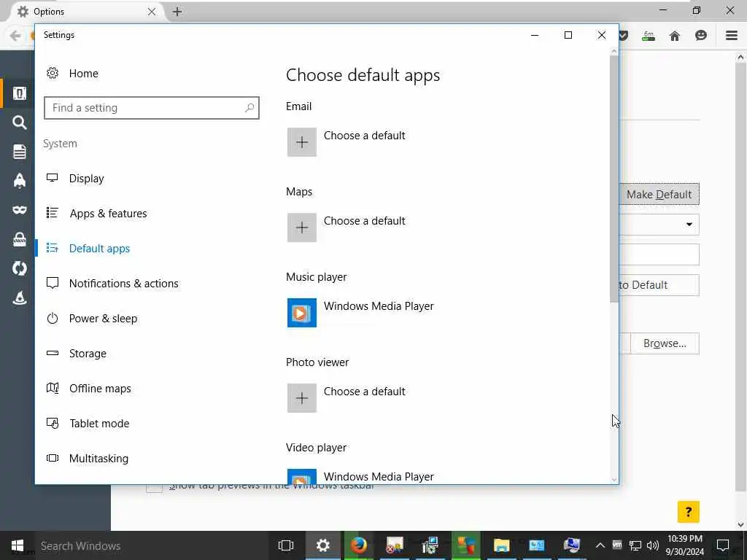Open volume speaker tray icon
The image size is (747, 560).
[653, 545]
